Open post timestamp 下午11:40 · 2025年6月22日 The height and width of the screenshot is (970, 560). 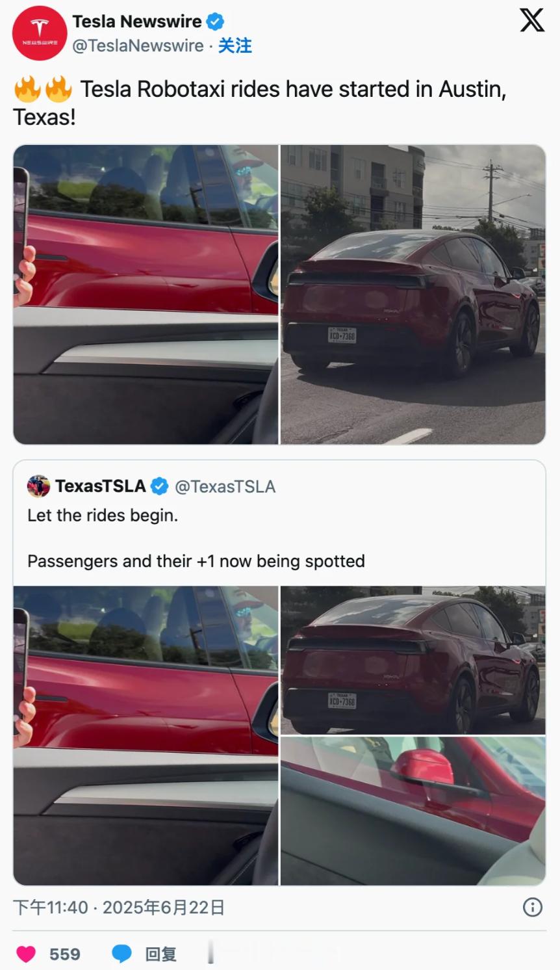[119, 907]
